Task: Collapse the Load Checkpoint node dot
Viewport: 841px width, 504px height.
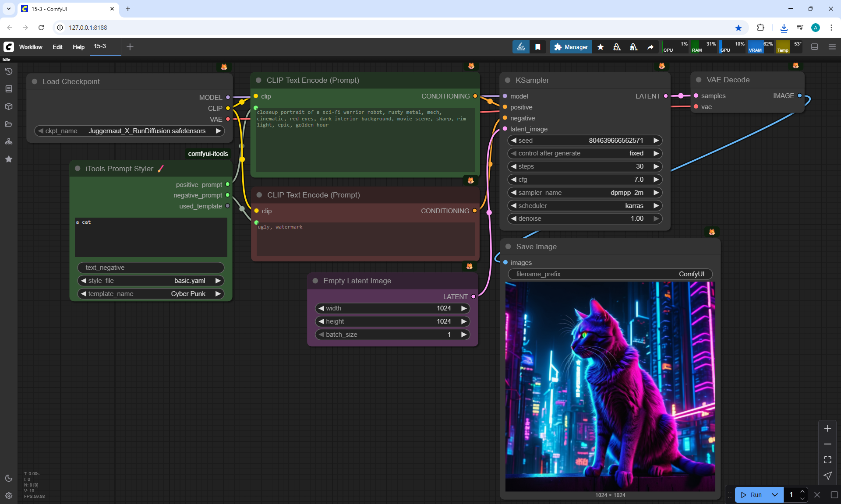Action: (x=35, y=81)
